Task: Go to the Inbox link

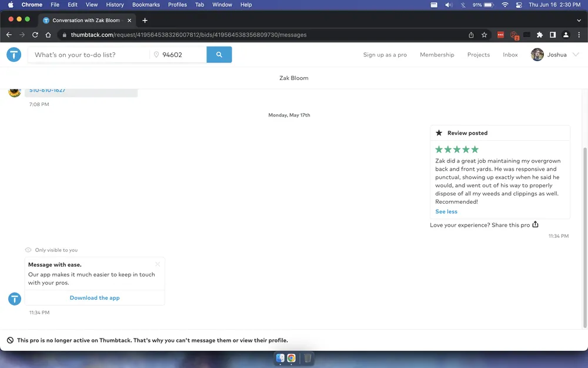Action: click(510, 55)
